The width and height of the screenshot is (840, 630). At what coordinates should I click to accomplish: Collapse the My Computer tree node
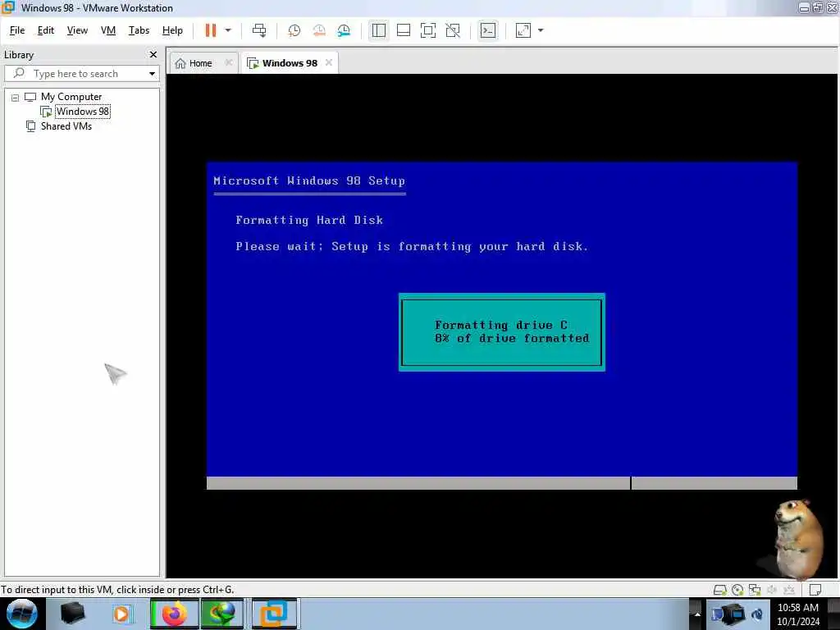(x=15, y=98)
